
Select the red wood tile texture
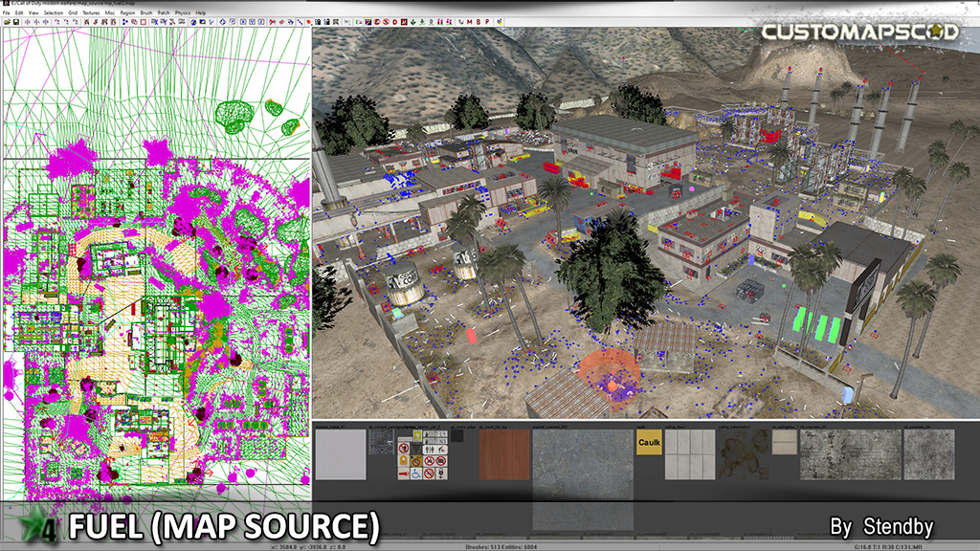(x=504, y=454)
